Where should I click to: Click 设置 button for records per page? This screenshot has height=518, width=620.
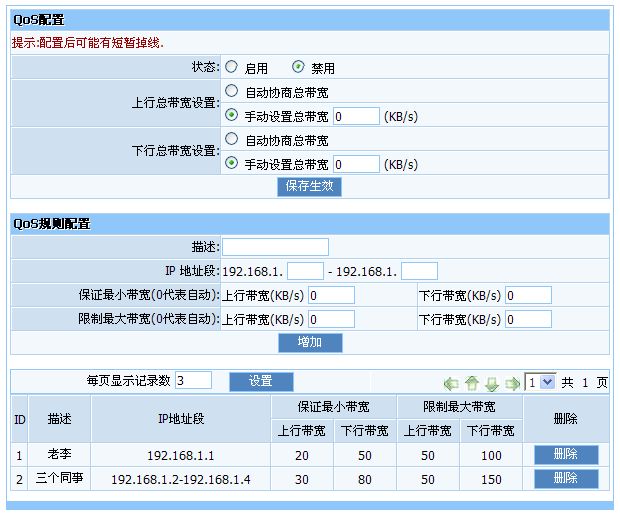pyautogui.click(x=261, y=382)
